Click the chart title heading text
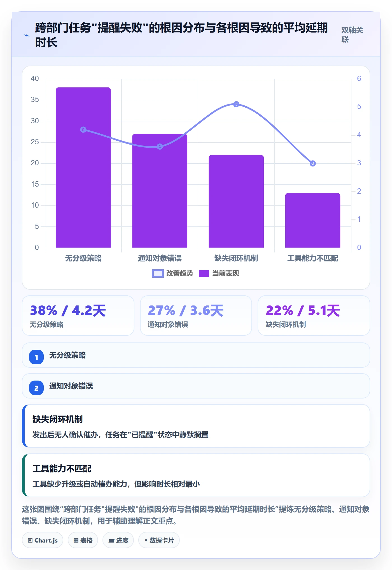This screenshot has height=570, width=392. (181, 35)
